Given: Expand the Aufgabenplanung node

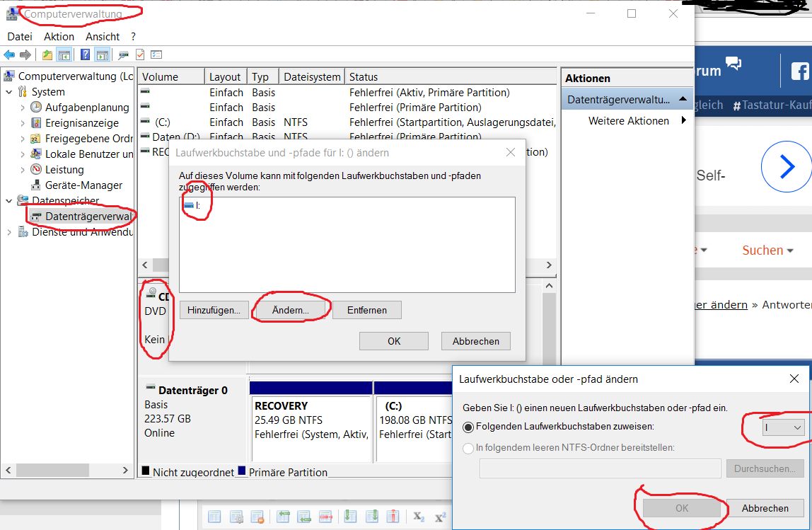Looking at the screenshot, I should pos(22,108).
